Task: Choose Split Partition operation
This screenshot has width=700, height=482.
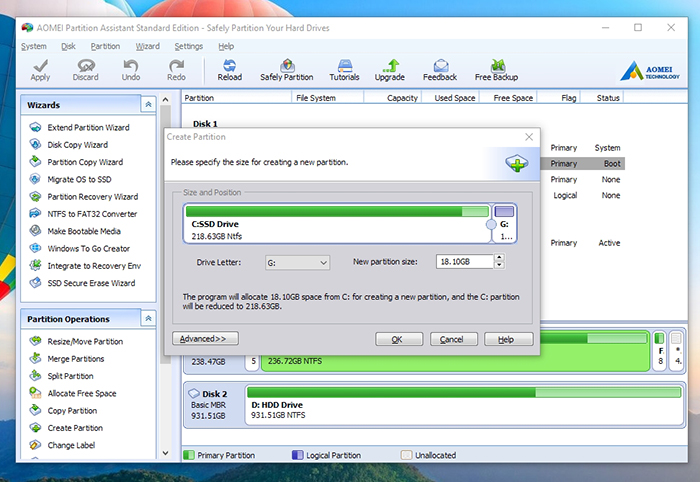Action: tap(70, 376)
